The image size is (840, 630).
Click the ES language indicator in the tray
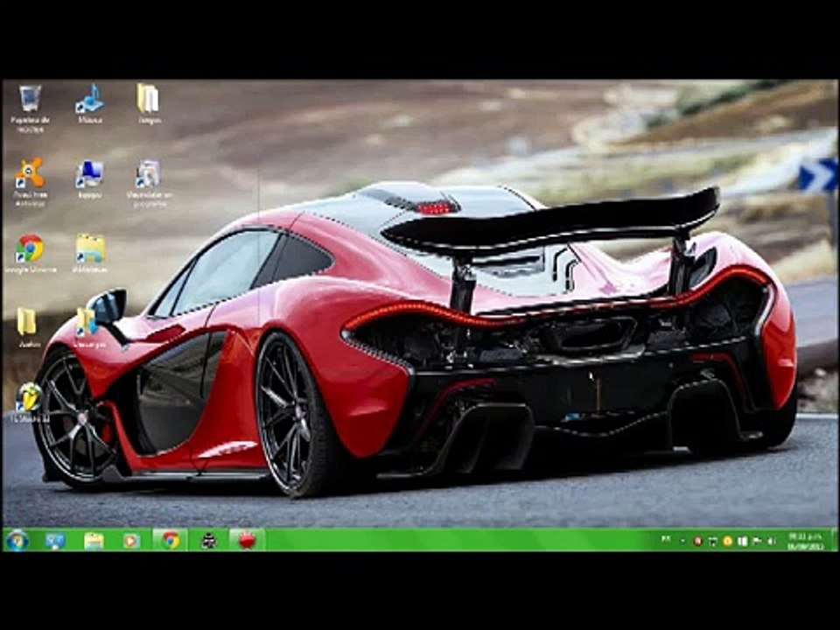pos(666,539)
